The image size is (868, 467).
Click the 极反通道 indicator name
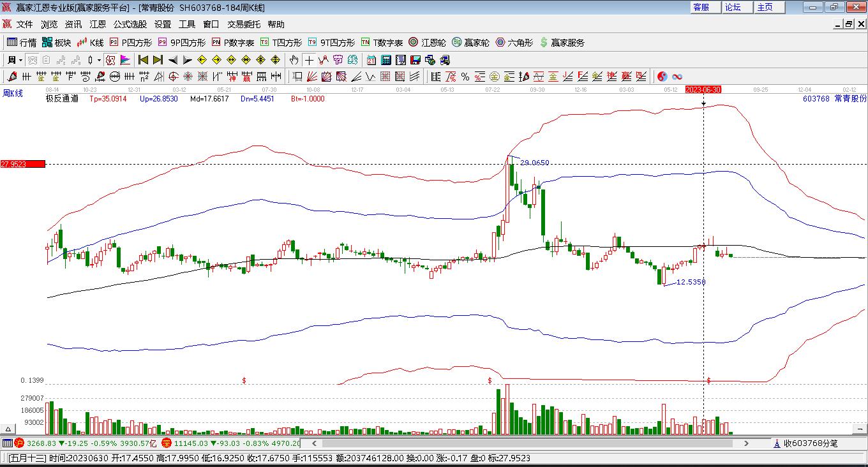pos(62,99)
